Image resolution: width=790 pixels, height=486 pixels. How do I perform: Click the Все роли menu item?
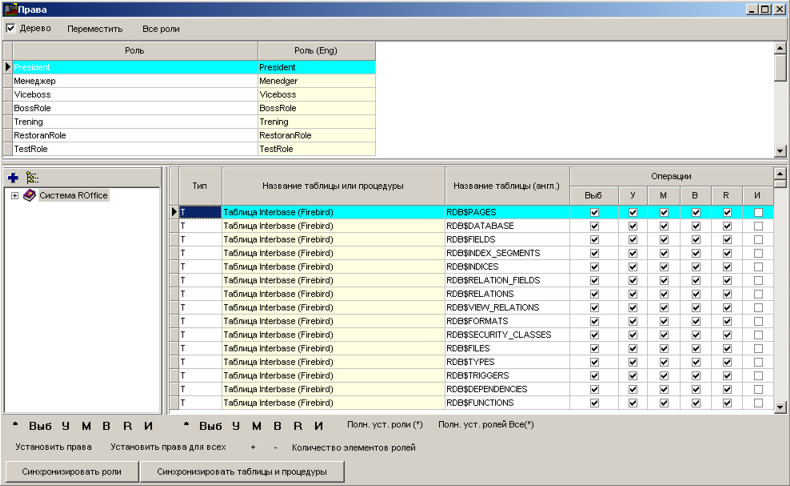pyautogui.click(x=161, y=29)
